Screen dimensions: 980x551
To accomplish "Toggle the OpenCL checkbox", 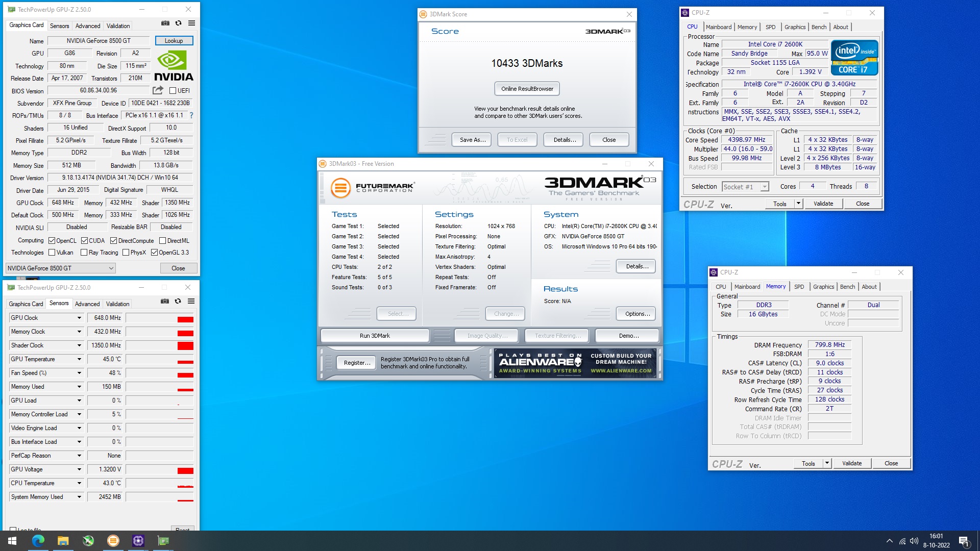I will [x=52, y=241].
